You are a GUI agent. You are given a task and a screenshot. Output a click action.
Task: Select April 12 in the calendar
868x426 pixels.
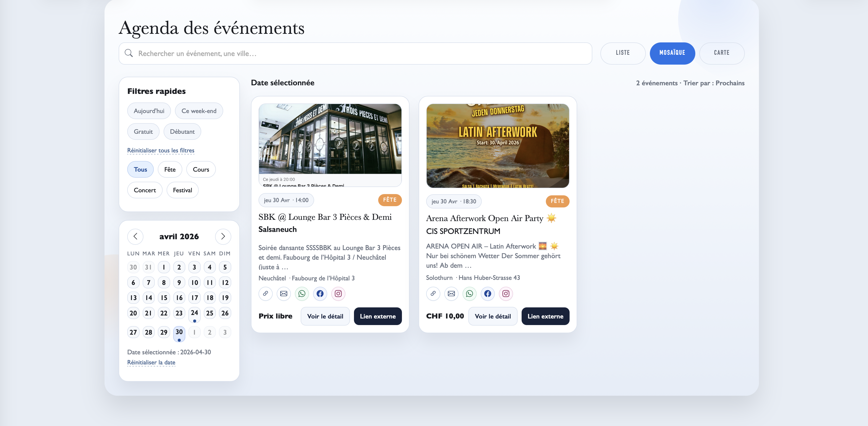[x=225, y=283]
